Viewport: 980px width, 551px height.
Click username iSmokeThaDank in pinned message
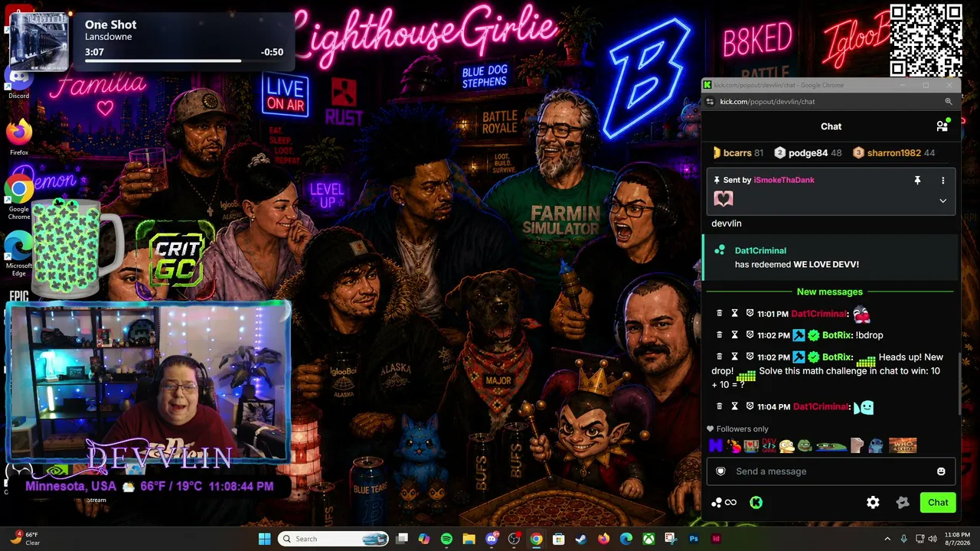pyautogui.click(x=784, y=180)
